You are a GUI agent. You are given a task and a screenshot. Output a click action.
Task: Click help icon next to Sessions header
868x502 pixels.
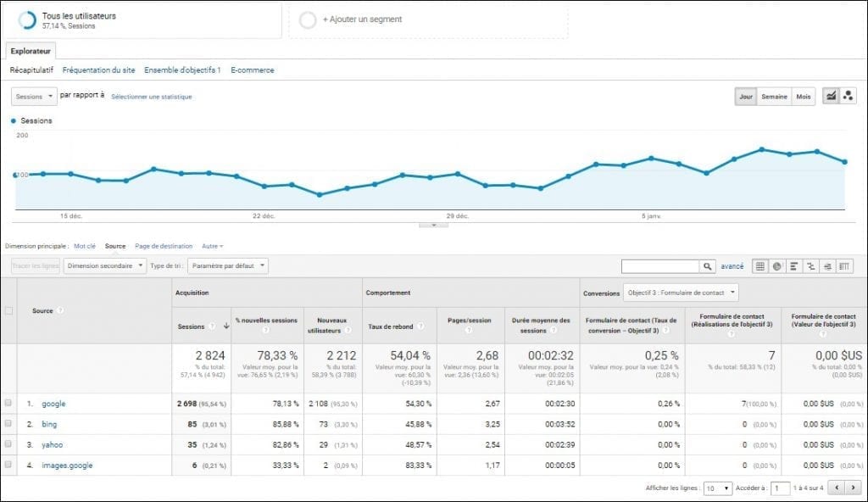pyautogui.click(x=212, y=326)
